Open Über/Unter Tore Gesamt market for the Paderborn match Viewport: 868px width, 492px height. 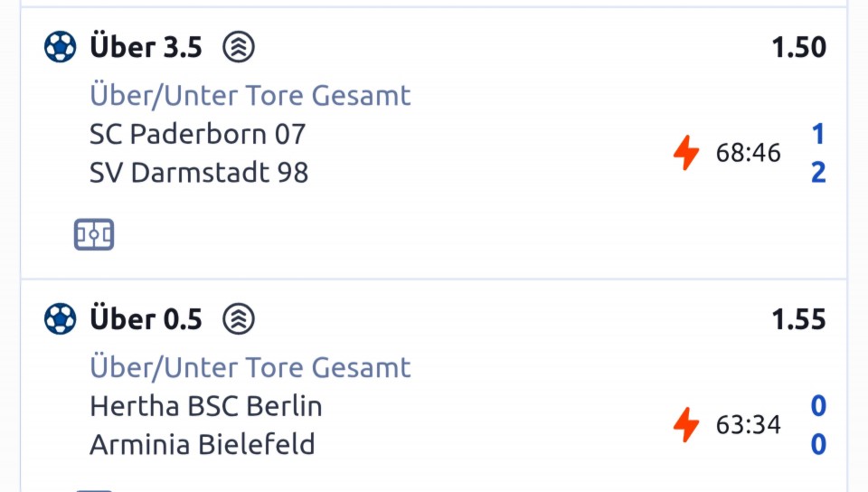coord(250,95)
